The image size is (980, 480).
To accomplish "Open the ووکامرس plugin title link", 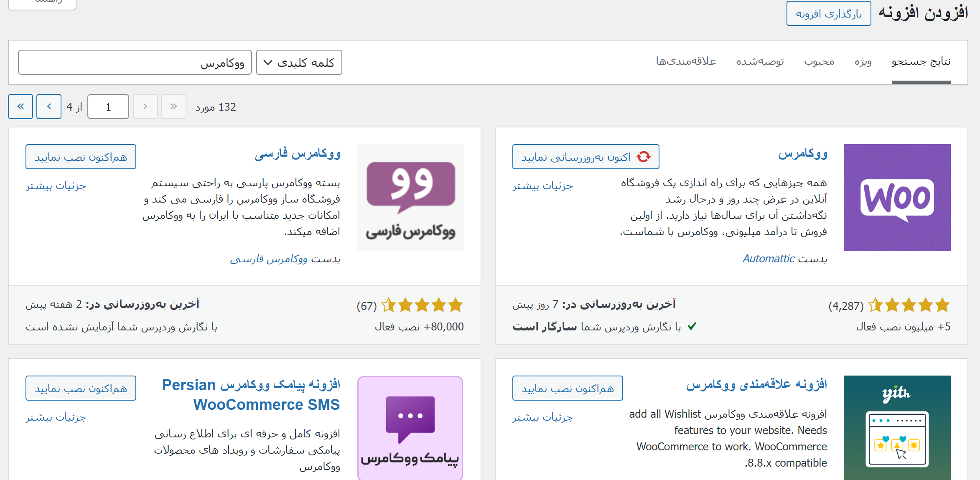I will [802, 154].
